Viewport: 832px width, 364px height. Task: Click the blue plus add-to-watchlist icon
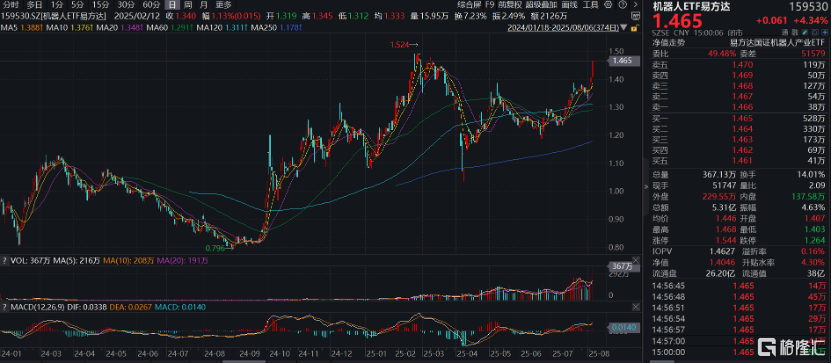[824, 33]
